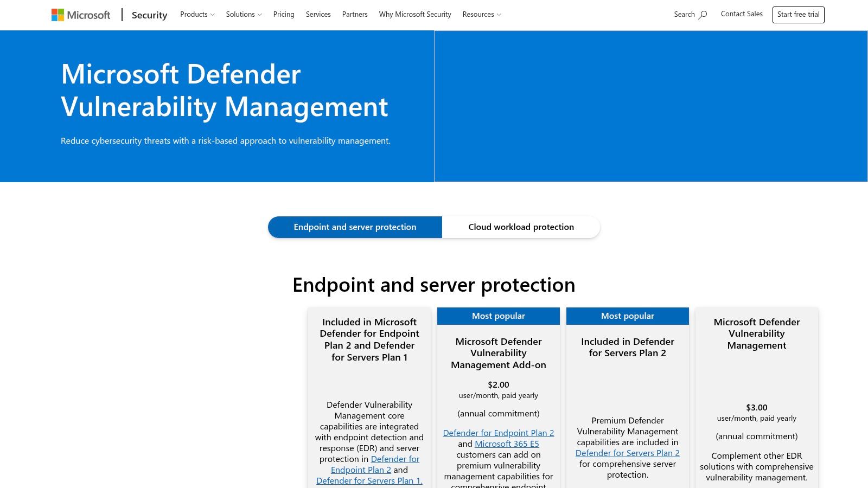Select Endpoint and server protection tab
This screenshot has width=868, height=488.
(x=355, y=227)
